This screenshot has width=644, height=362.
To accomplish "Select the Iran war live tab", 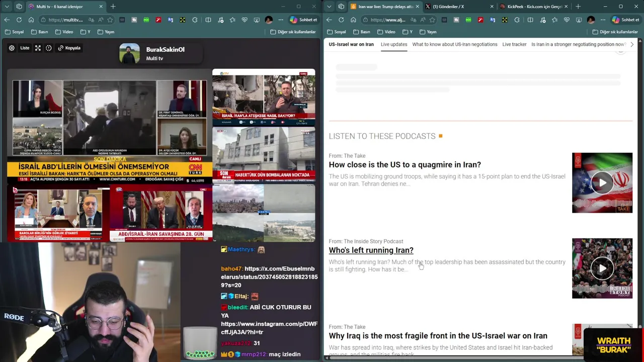I will pyautogui.click(x=385, y=7).
